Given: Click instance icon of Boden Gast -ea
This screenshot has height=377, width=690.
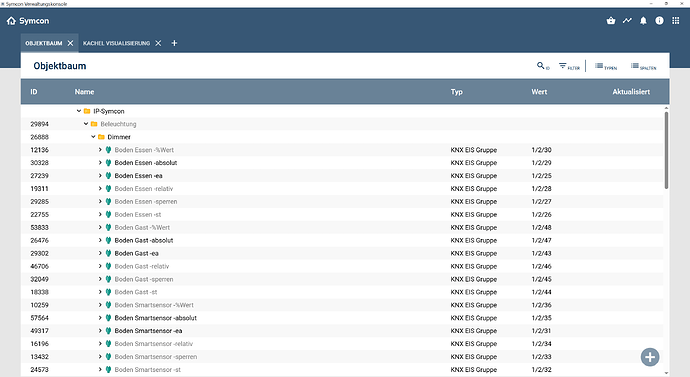Looking at the screenshot, I should click(x=108, y=253).
